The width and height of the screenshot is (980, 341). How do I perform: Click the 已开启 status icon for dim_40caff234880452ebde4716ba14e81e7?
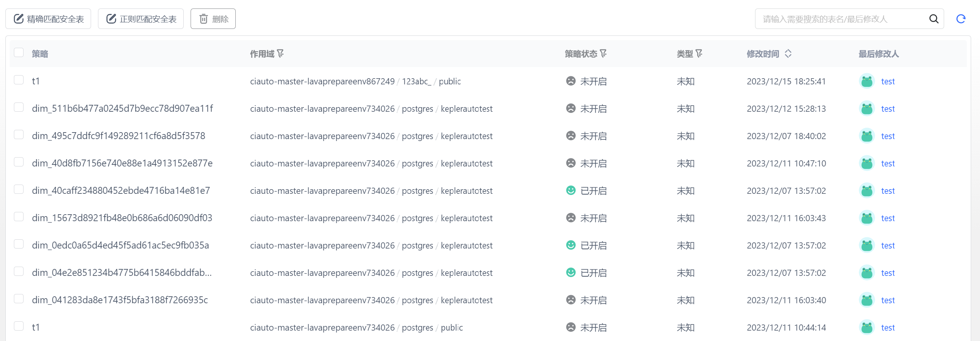(571, 190)
